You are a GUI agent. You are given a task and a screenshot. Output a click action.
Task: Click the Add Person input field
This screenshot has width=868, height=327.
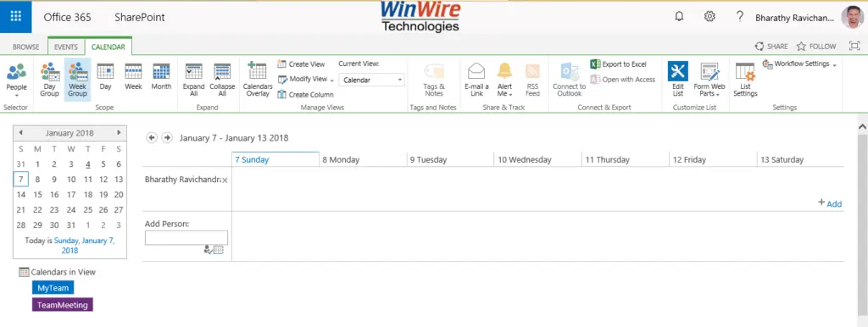(x=186, y=238)
